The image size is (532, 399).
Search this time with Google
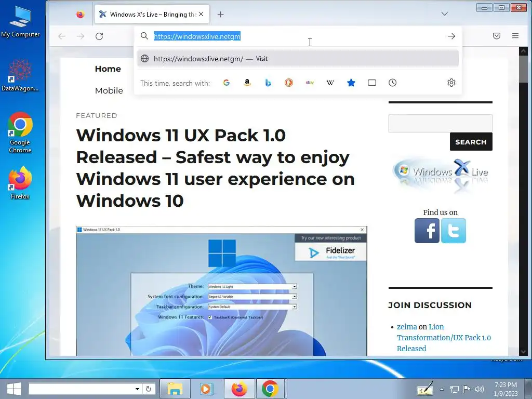pos(227,83)
